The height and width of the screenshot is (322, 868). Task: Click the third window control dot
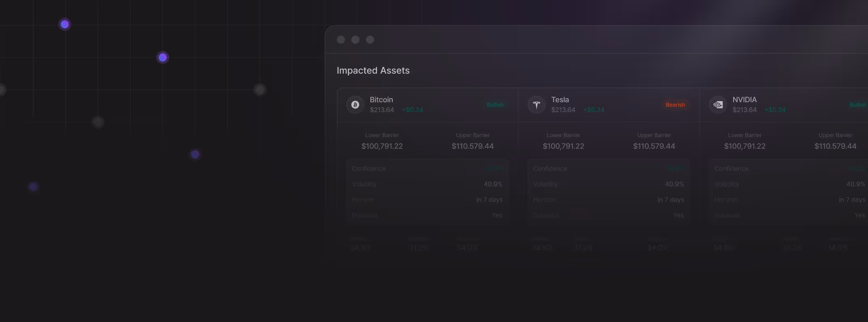click(x=370, y=40)
